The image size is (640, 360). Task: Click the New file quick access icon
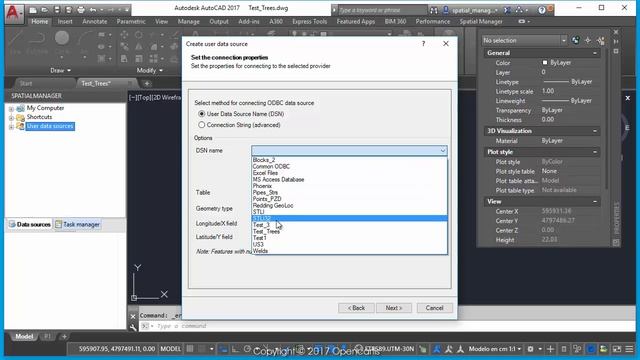click(x=33, y=10)
